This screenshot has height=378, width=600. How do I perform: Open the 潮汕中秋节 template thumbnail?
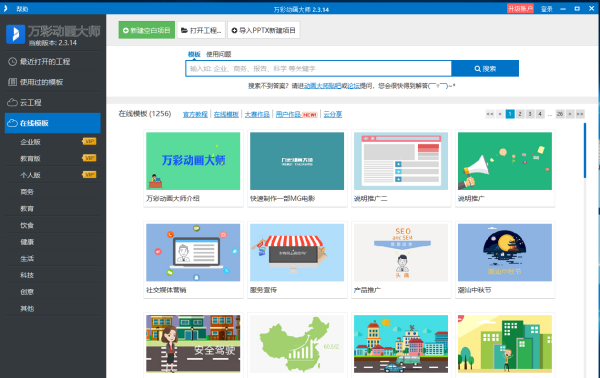tap(505, 253)
